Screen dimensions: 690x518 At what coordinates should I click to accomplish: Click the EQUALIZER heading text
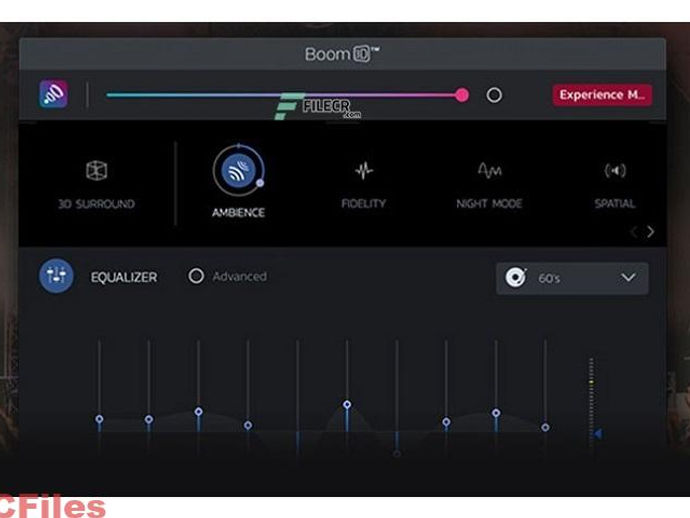point(124,277)
